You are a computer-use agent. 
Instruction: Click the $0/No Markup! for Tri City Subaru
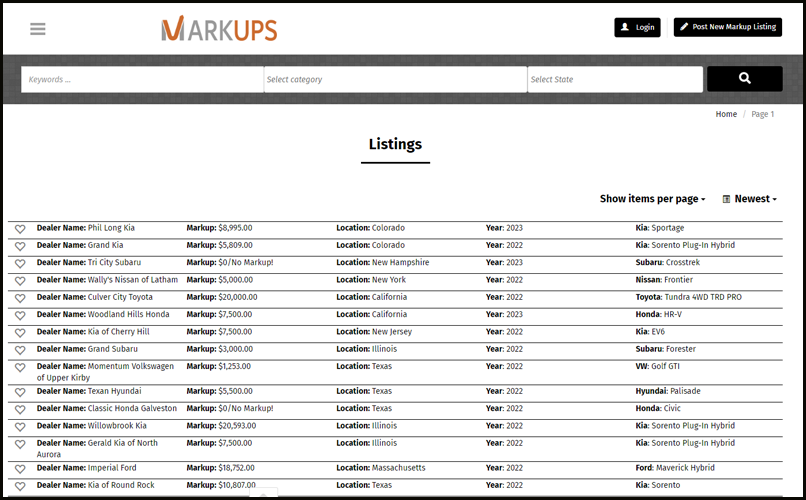(246, 262)
